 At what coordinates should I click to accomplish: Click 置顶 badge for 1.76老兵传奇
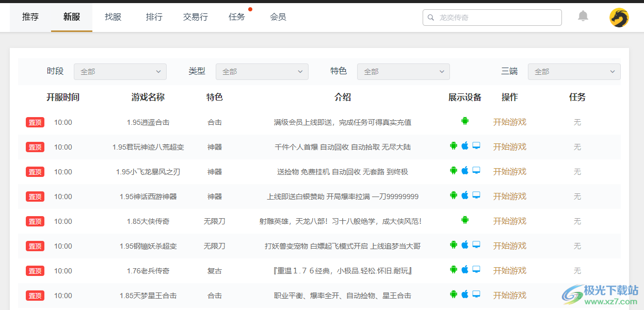pyautogui.click(x=35, y=271)
